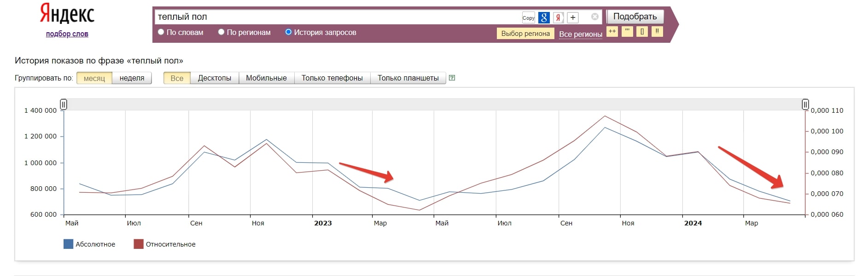Open the Все регионы dropdown link
The image size is (868, 276).
[580, 34]
